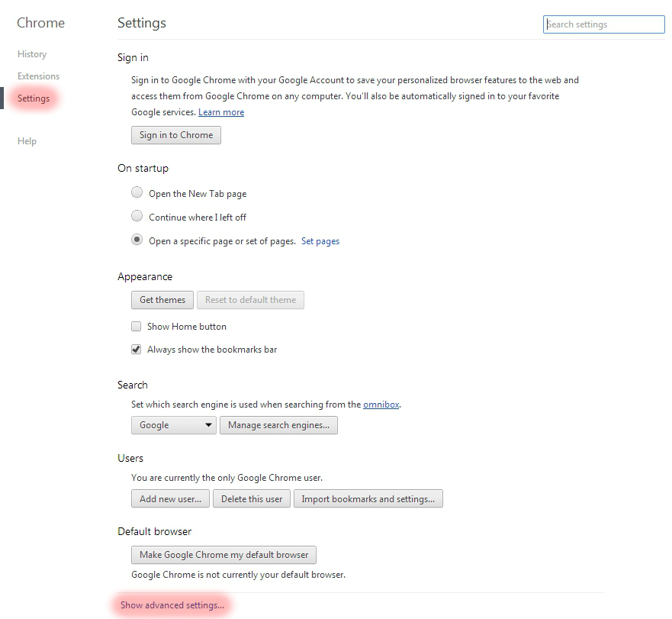This screenshot has height=619, width=672.
Task: Expand Show advanced settings link
Action: tap(172, 605)
